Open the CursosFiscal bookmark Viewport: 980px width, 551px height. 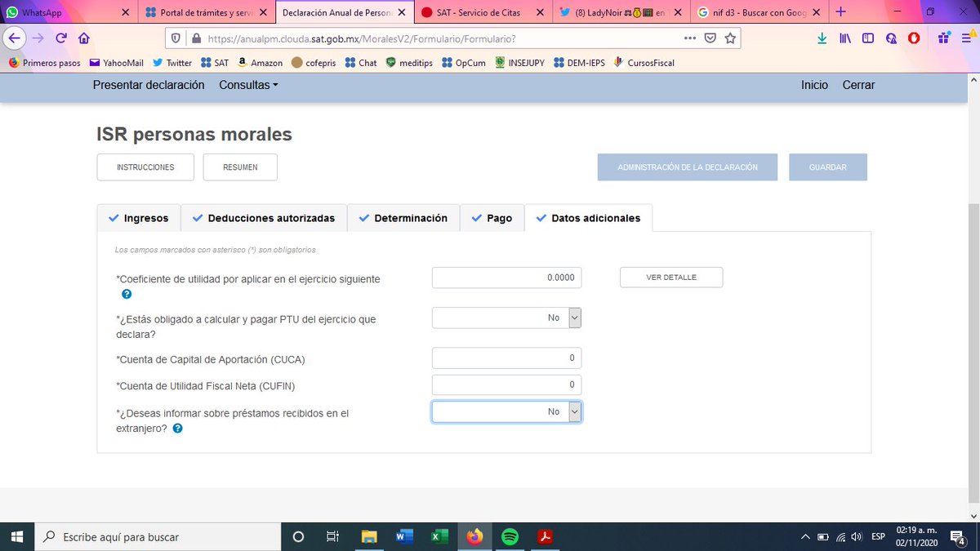point(644,63)
